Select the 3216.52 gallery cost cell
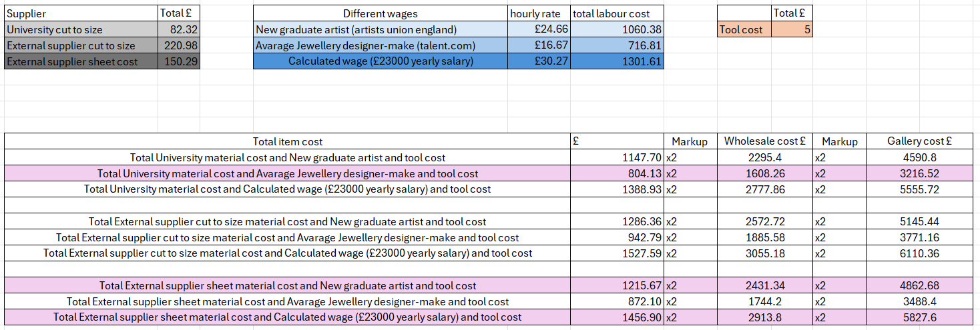 tap(919, 173)
